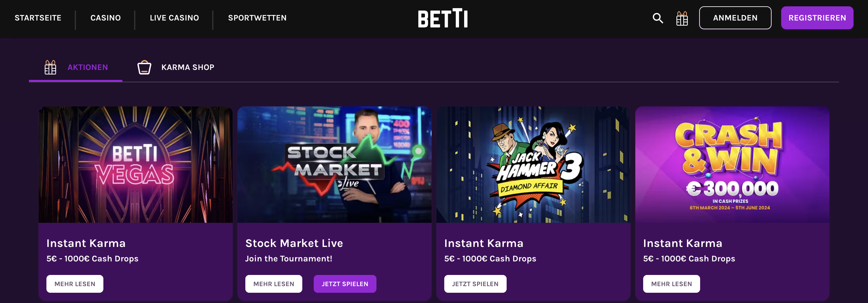
Task: Open the Betti Vegas promotion image
Action: (135, 165)
